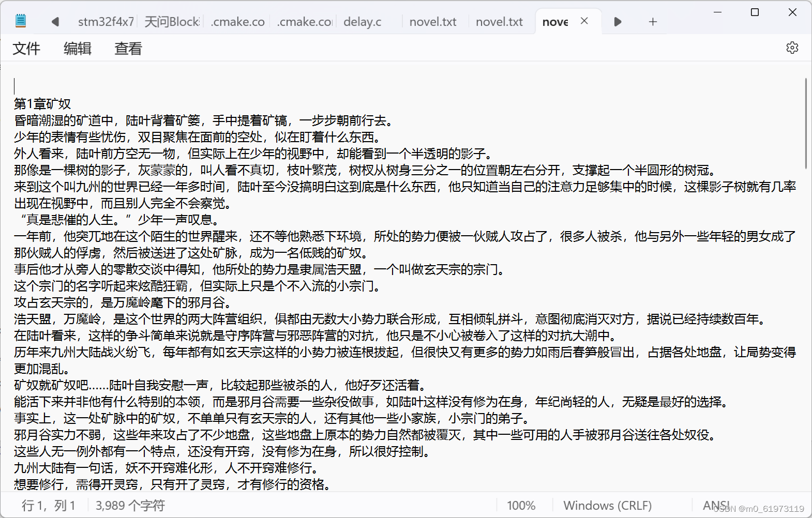
Task: Open Notepad settings gear icon
Action: click(792, 48)
